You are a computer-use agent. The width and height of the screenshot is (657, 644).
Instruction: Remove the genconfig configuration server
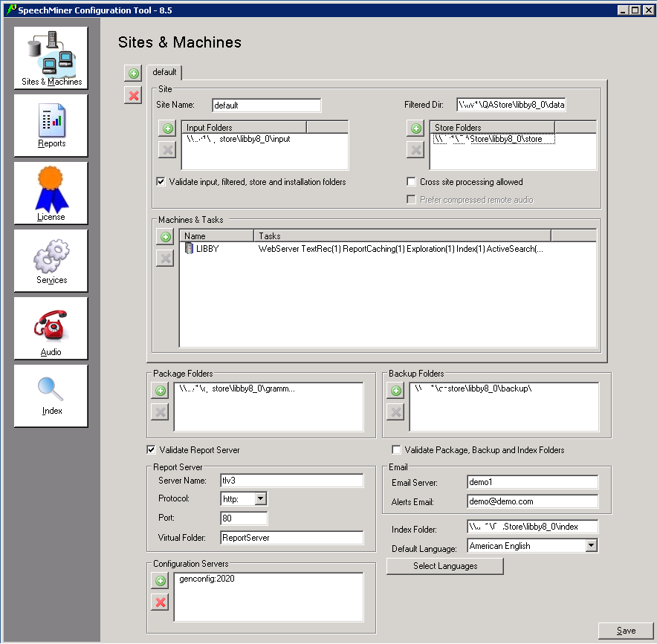(x=160, y=602)
